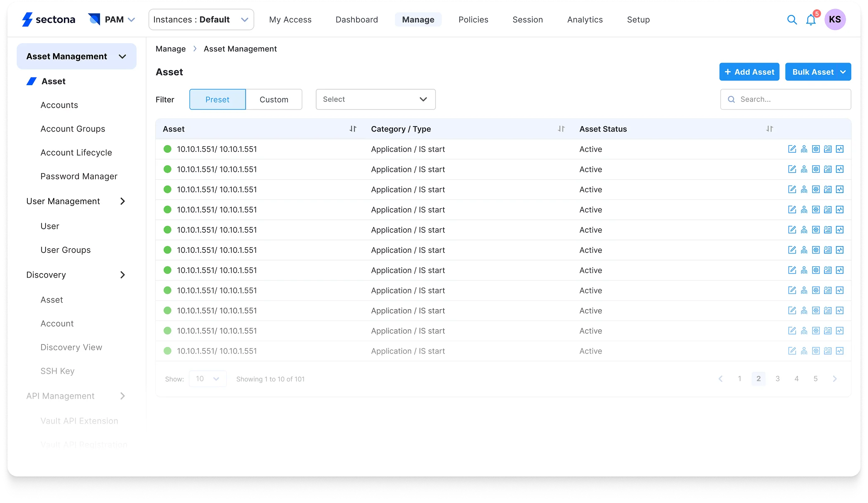Go to the Analytics tab
The height and width of the screenshot is (503, 868).
pos(585,20)
